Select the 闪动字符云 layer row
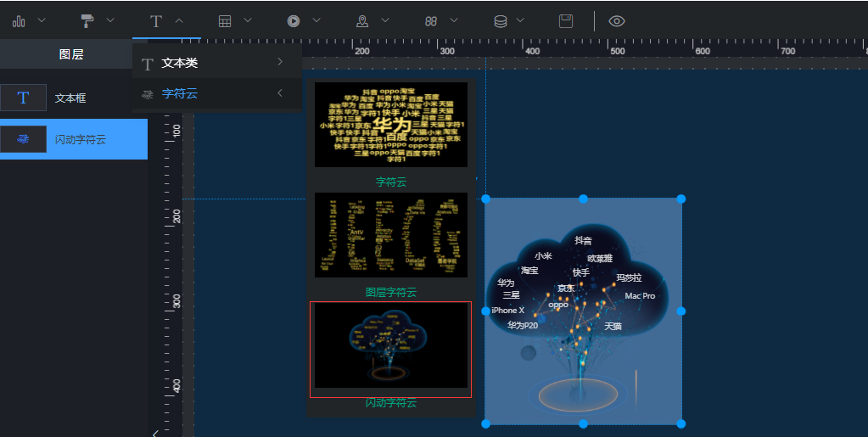The image size is (868, 437). [x=74, y=139]
